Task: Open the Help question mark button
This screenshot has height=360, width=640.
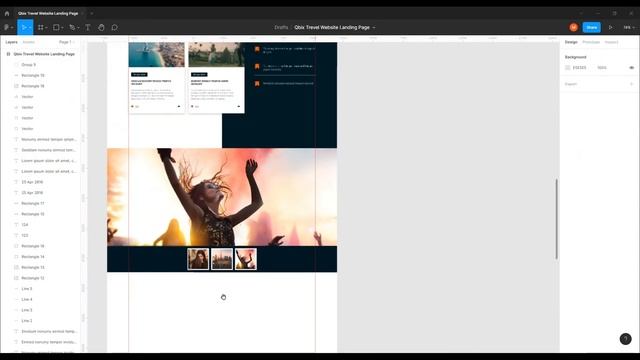Action: point(625,339)
